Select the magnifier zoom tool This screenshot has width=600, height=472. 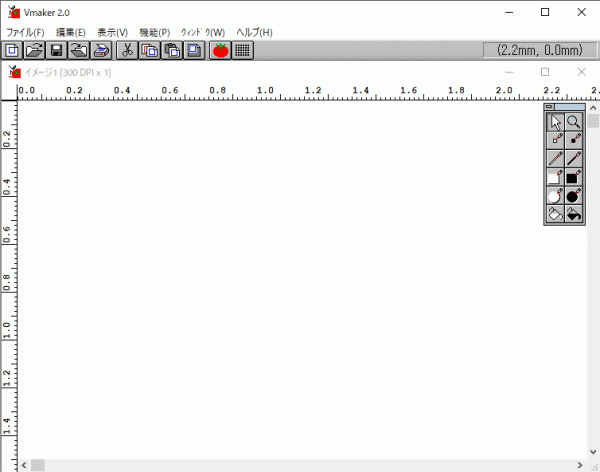(x=574, y=122)
